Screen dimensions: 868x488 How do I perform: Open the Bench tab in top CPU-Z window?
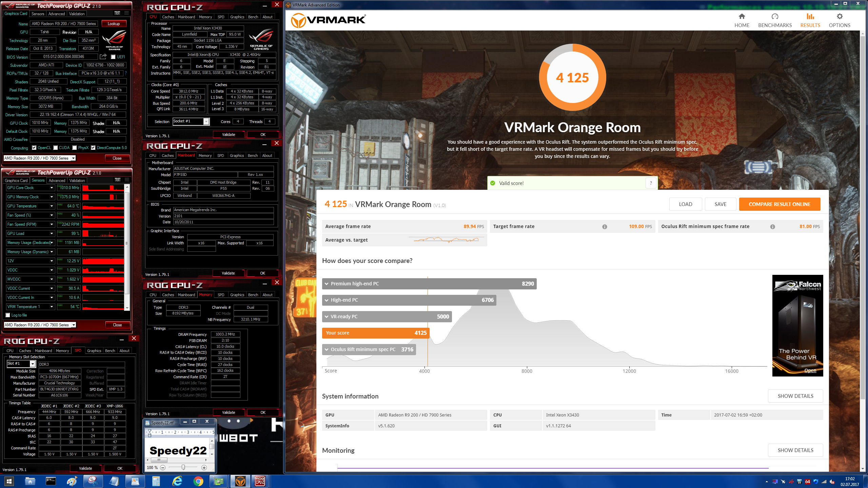point(253,17)
